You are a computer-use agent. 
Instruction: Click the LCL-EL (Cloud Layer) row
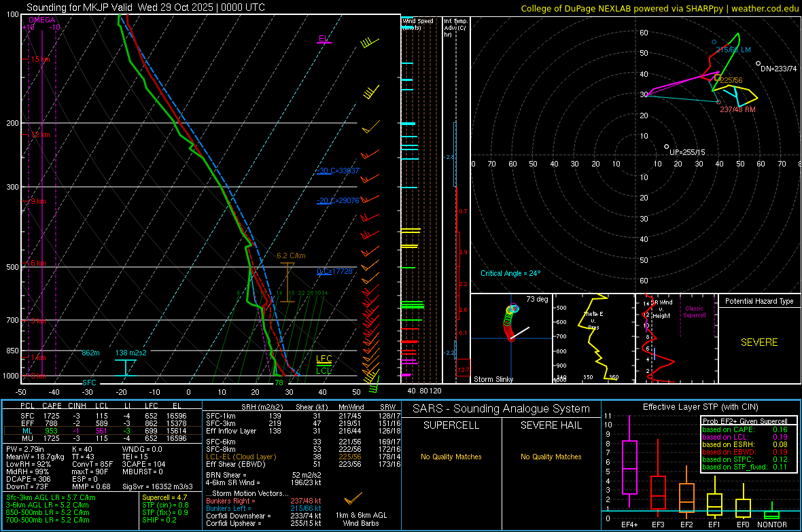click(x=303, y=457)
